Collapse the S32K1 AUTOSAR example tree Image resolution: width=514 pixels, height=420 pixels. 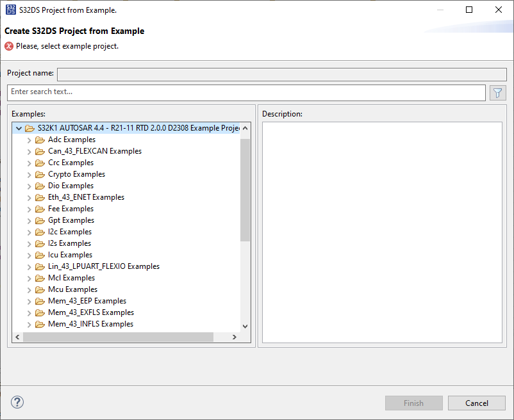(19, 127)
